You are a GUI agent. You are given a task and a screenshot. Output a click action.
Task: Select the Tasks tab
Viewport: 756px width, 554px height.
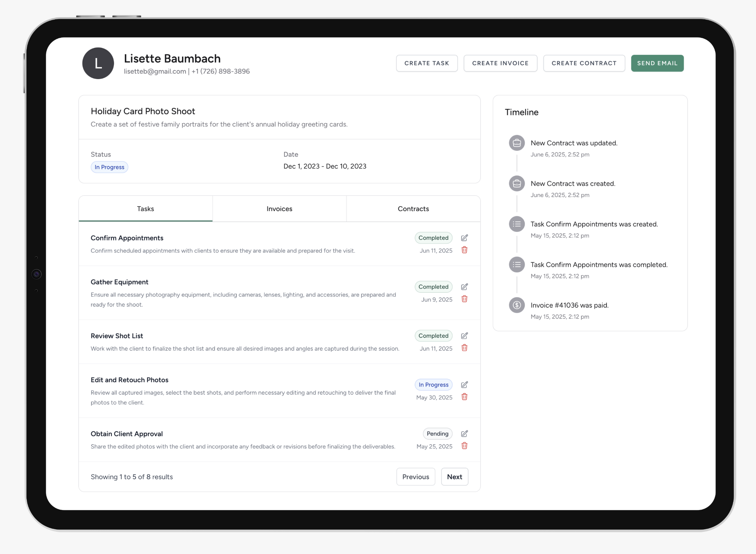pyautogui.click(x=145, y=209)
